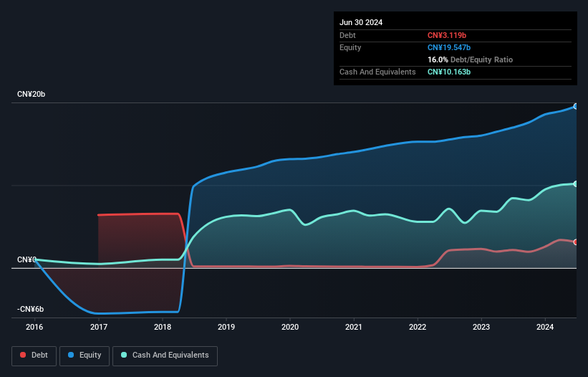588x377 pixels.
Task: Toggle the Equity legend button
Action: click(x=85, y=355)
